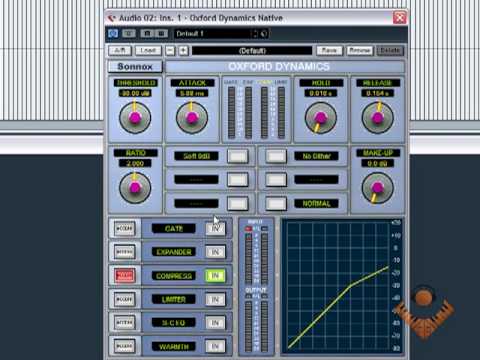480x360 pixels.
Task: Click the LIMITER label
Action: click(174, 299)
